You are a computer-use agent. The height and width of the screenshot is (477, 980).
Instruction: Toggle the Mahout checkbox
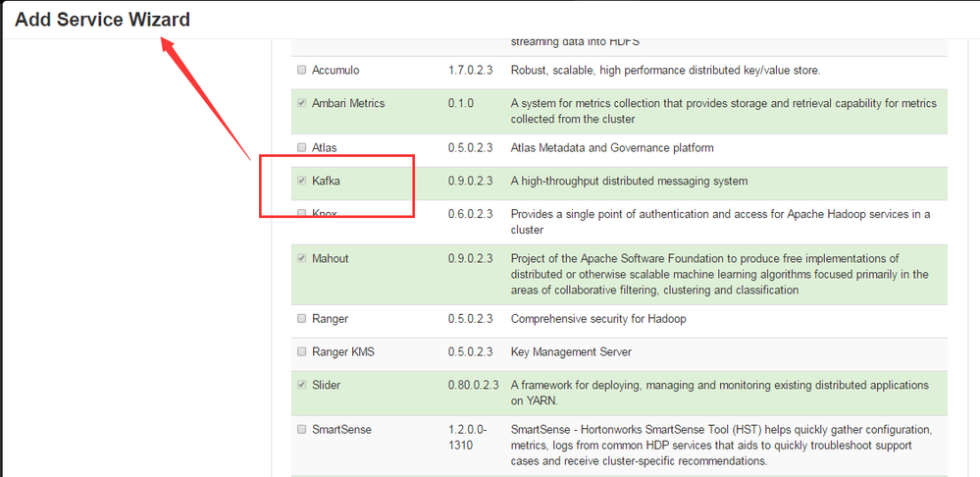(302, 258)
